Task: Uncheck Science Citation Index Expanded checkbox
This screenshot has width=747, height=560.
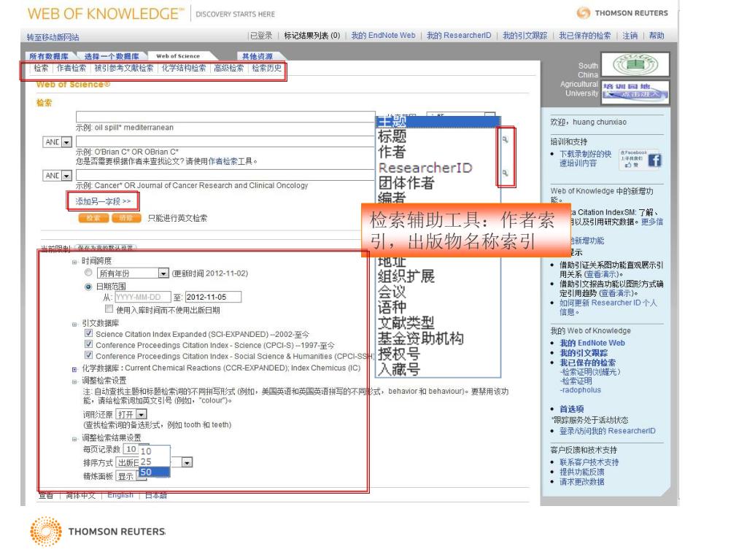Action: click(x=88, y=333)
